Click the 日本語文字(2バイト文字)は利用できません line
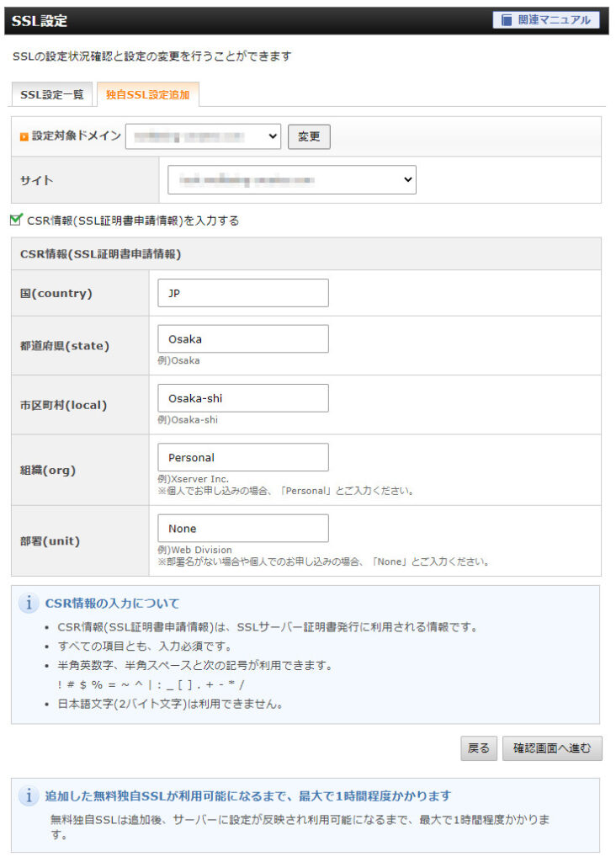616x862 pixels. tap(170, 704)
